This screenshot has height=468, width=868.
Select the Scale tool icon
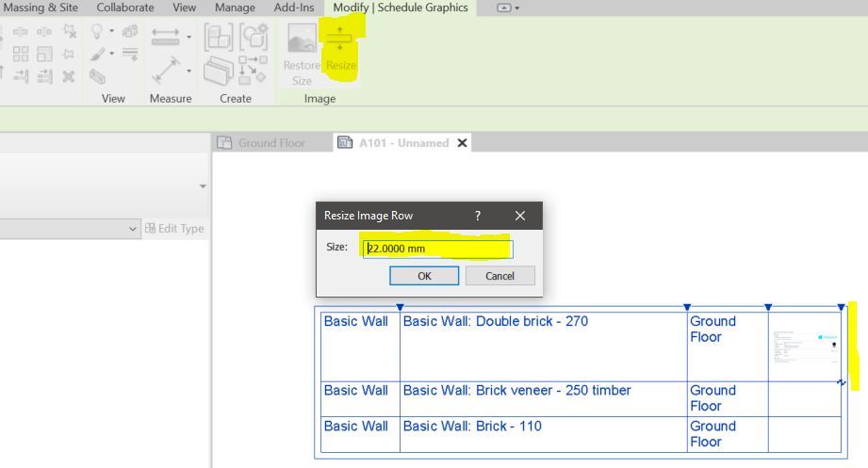point(44,54)
